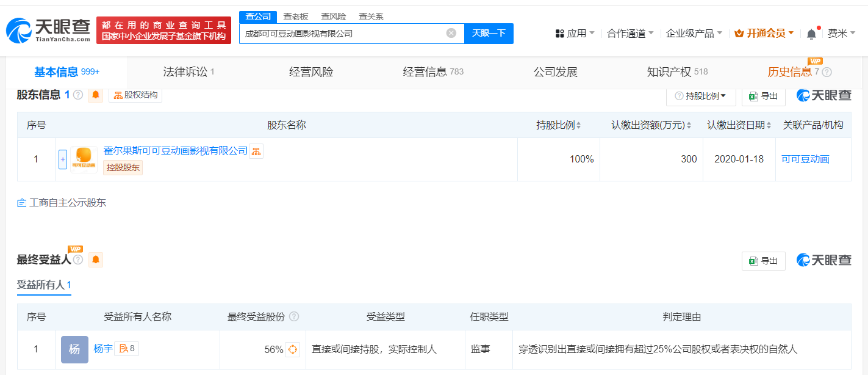Click the 杨 avatar tile
868x375 pixels.
pos(74,349)
